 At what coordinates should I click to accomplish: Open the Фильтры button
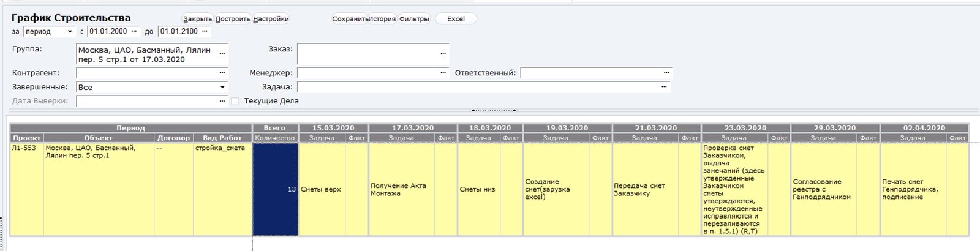coord(414,19)
